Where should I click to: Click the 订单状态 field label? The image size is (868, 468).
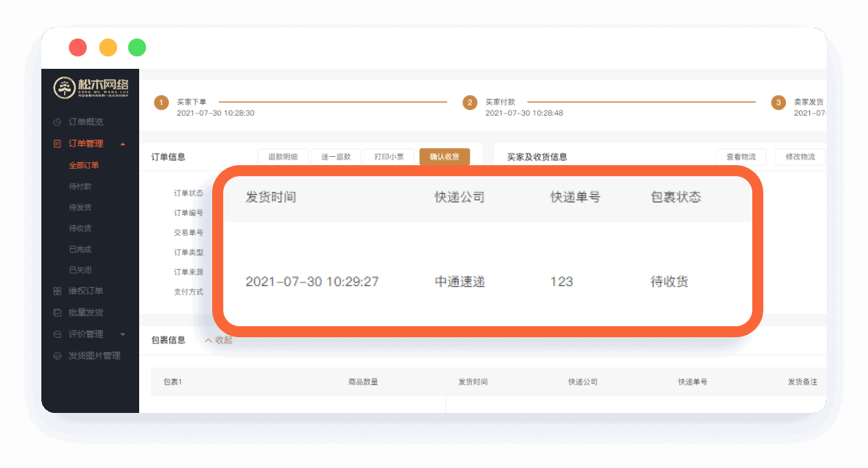point(188,193)
